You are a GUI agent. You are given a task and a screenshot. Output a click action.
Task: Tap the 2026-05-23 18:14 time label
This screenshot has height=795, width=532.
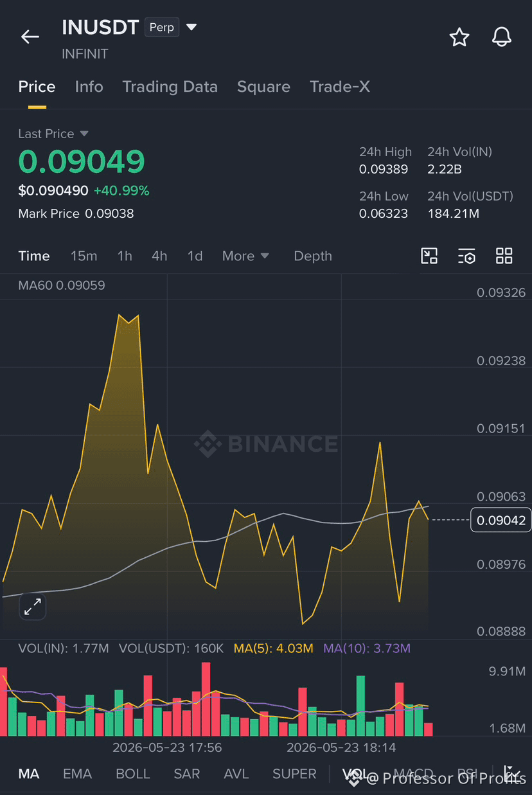tap(341, 747)
